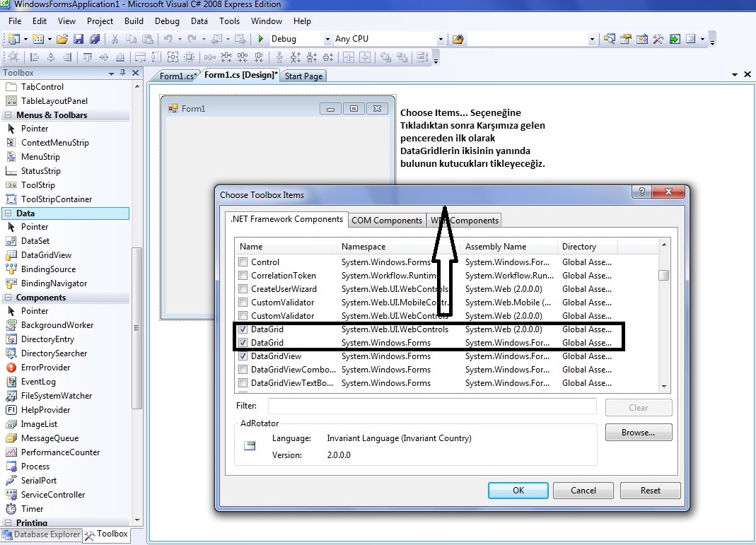Open the Build menu
The image size is (756, 545).
(134, 21)
